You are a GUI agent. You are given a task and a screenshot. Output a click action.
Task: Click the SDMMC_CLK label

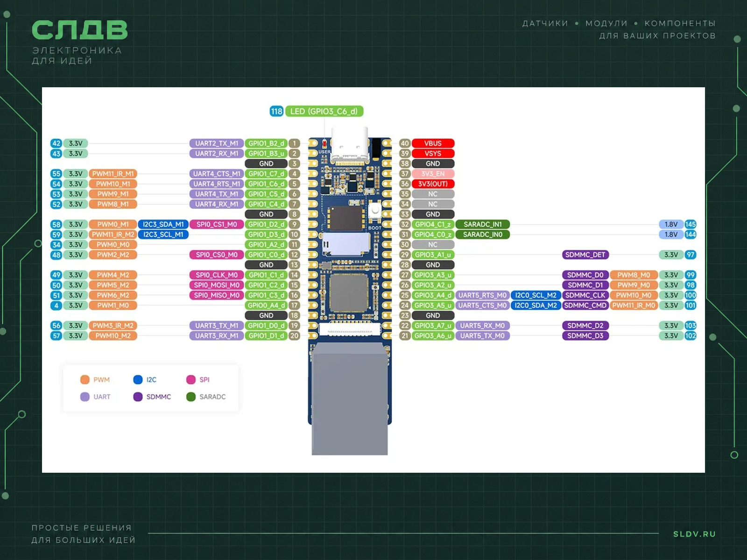click(585, 295)
